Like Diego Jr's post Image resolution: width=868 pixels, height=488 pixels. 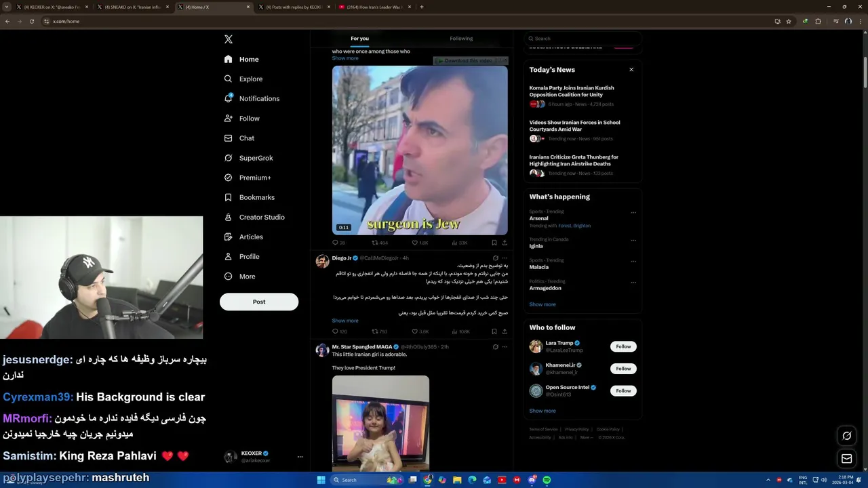tap(420, 331)
